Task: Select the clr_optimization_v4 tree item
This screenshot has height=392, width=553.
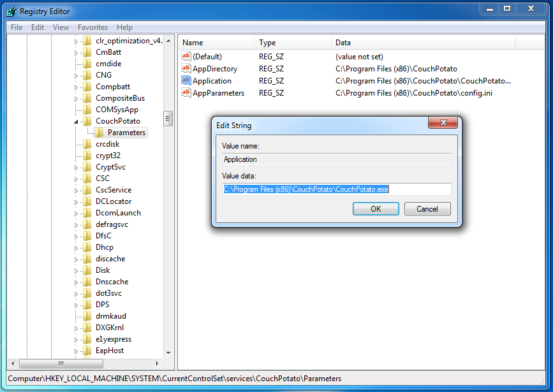Action: (129, 41)
